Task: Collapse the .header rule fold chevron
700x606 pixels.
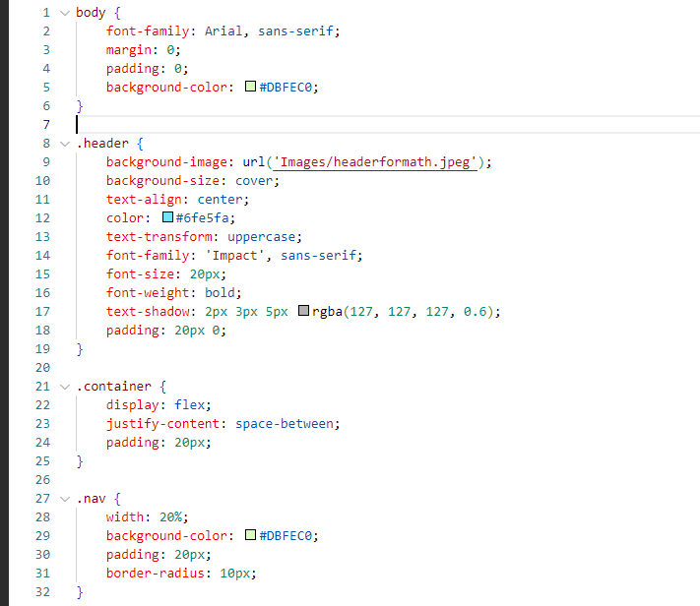Action: pyautogui.click(x=65, y=144)
